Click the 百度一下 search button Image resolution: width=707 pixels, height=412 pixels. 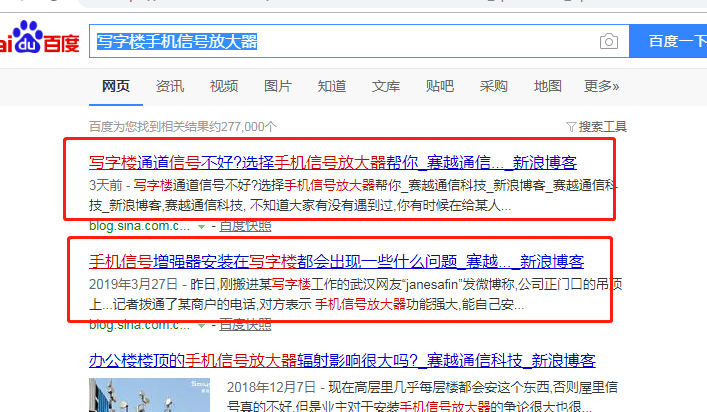(668, 41)
